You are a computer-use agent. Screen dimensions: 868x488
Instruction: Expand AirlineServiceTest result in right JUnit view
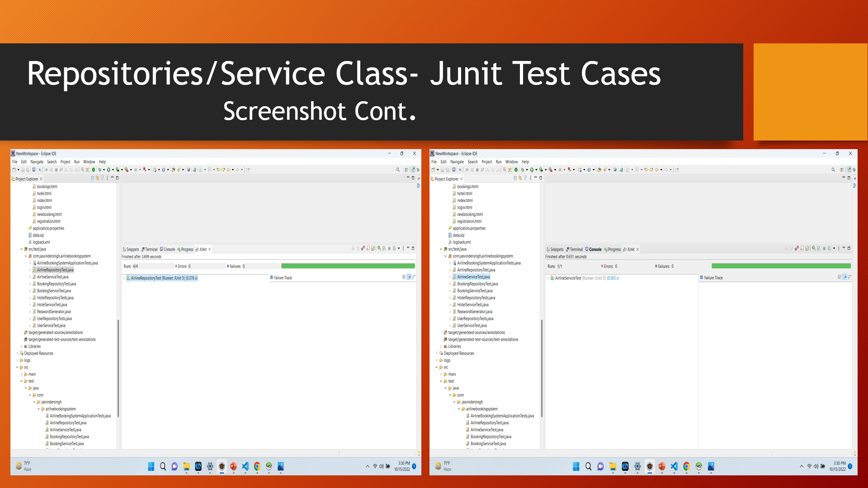548,278
